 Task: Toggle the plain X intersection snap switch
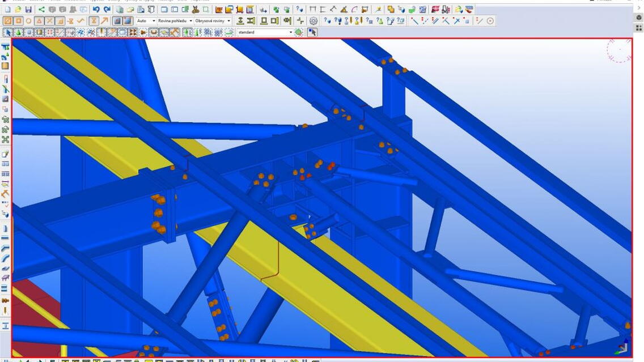click(50, 20)
